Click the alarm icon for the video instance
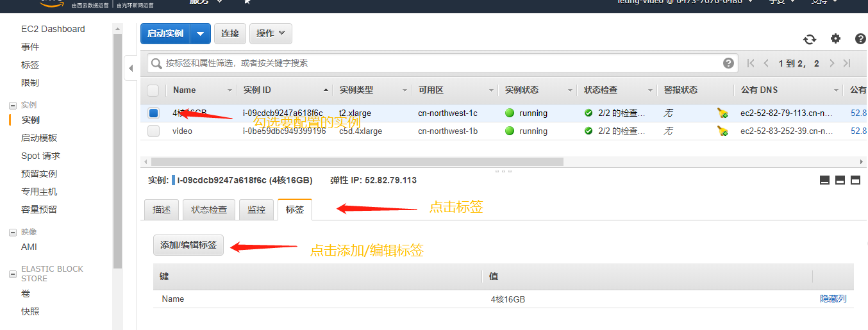 722,131
